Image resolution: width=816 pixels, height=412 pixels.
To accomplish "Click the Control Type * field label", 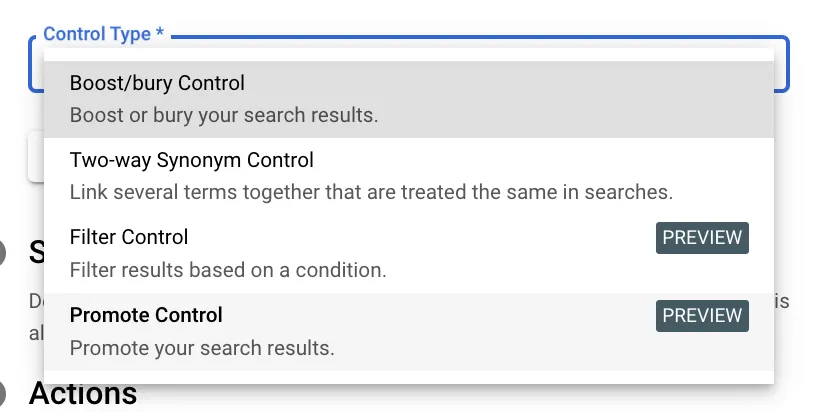I will click(103, 34).
